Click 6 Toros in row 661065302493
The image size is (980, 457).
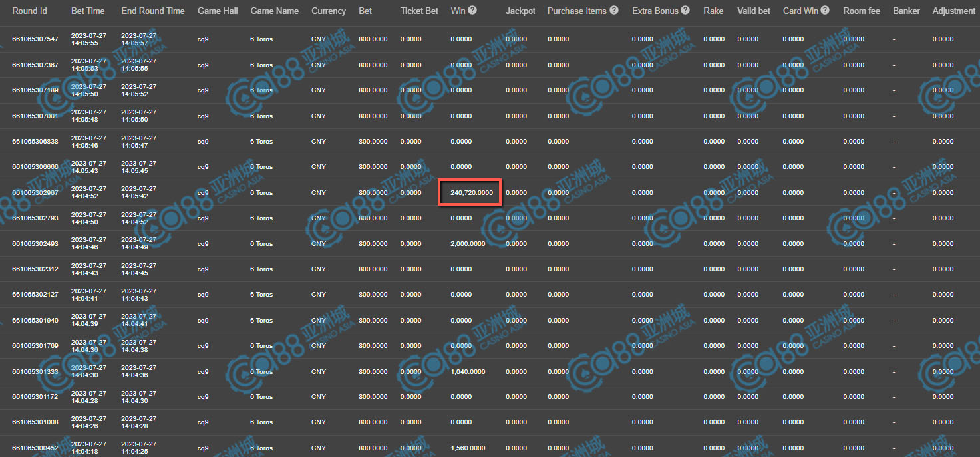coord(261,244)
